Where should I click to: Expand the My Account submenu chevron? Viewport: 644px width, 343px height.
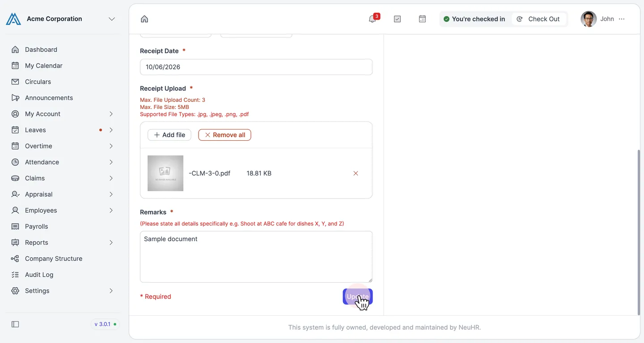pyautogui.click(x=111, y=114)
